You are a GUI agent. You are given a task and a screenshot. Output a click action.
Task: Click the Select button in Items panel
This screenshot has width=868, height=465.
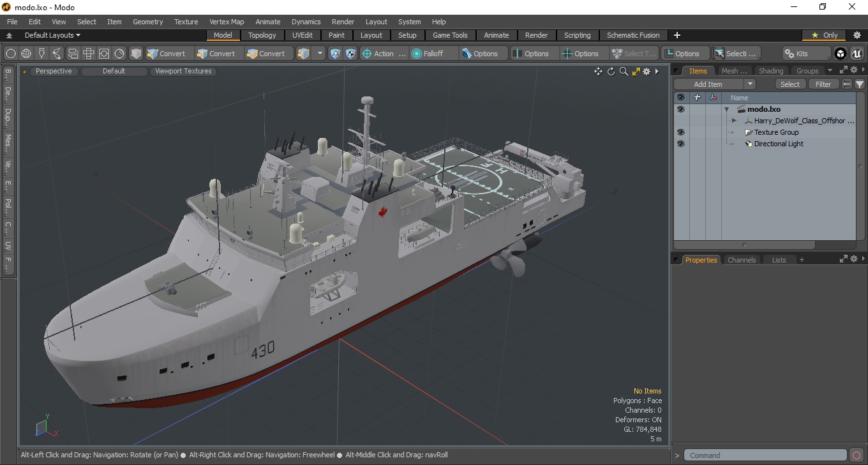click(790, 84)
